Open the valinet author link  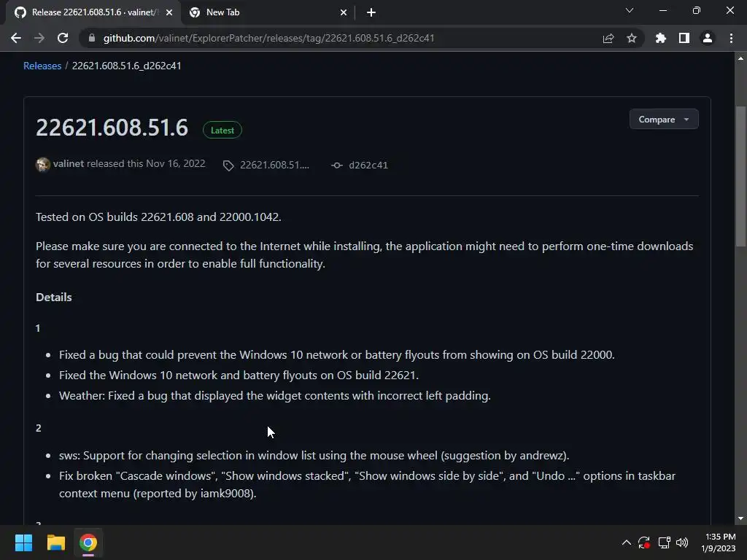coord(69,163)
